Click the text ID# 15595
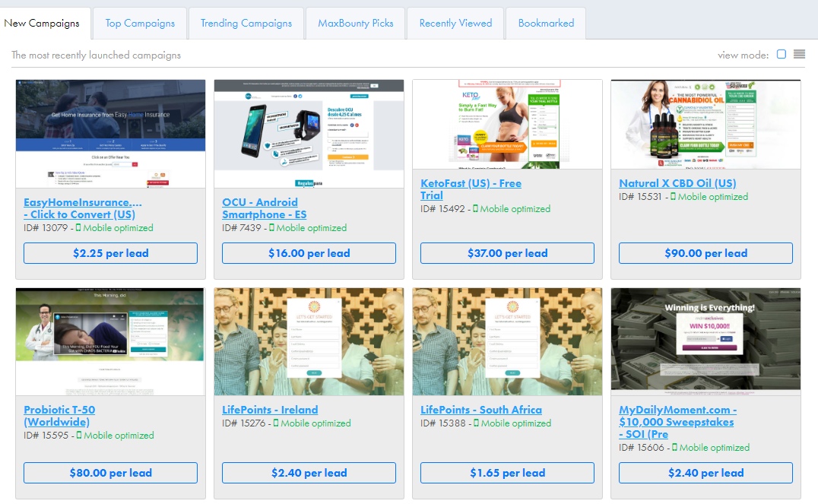Viewport: 818px width, 504px height. [46, 435]
